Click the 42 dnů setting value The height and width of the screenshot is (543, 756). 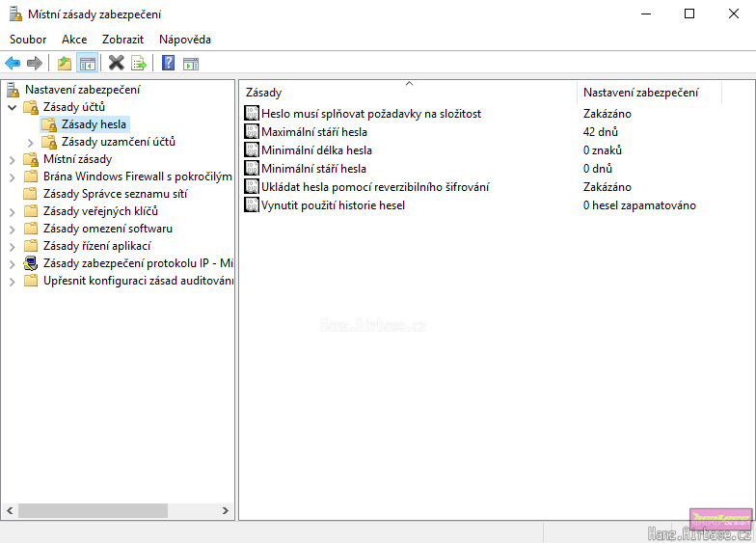pyautogui.click(x=600, y=131)
